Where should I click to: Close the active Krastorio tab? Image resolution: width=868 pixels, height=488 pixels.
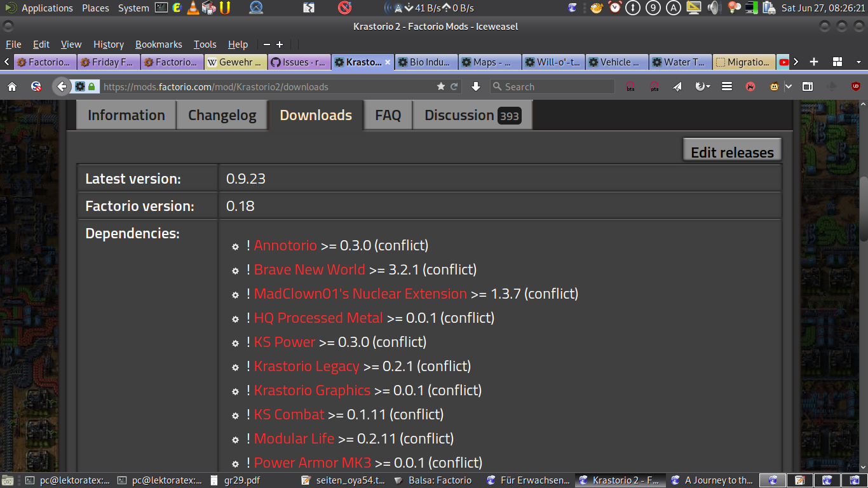click(388, 62)
